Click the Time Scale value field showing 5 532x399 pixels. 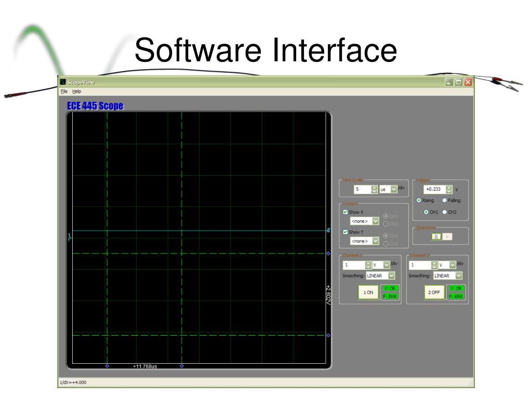coord(362,189)
